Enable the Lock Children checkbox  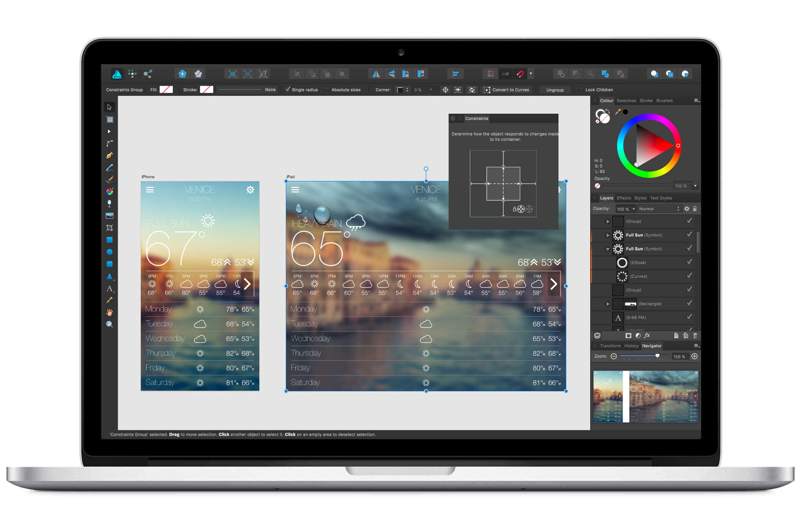(581, 90)
